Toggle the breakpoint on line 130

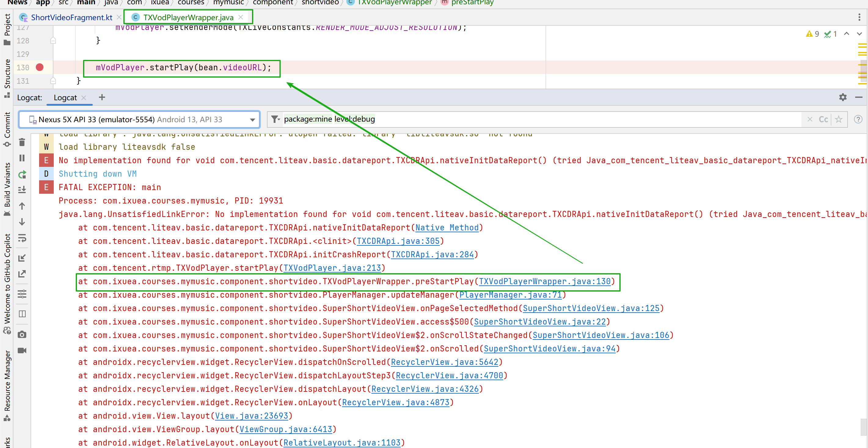point(40,68)
